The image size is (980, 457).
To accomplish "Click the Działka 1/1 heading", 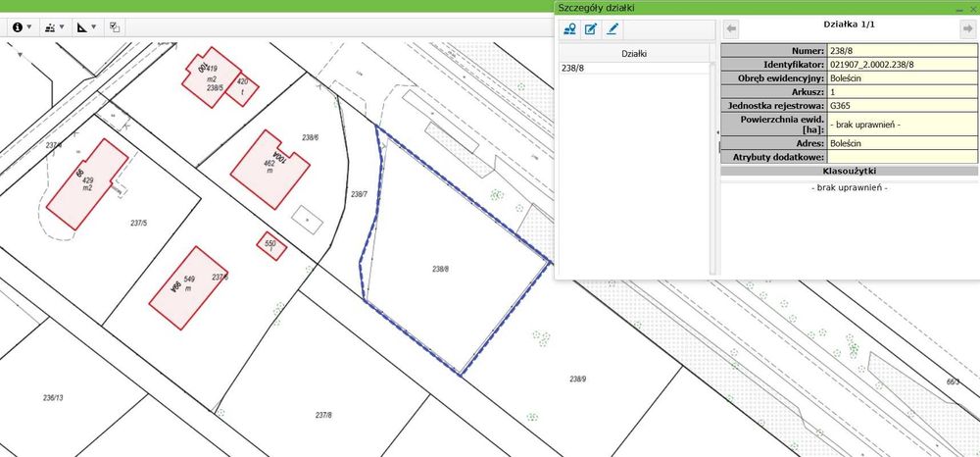I will coord(850,25).
